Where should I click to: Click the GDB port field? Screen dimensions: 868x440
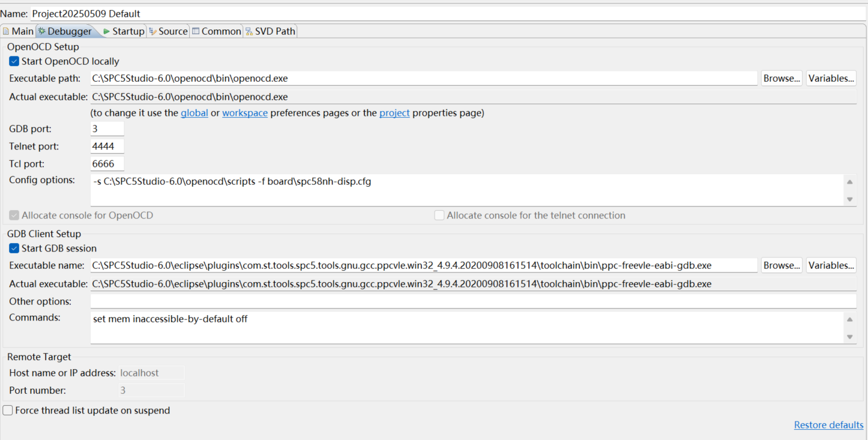107,128
